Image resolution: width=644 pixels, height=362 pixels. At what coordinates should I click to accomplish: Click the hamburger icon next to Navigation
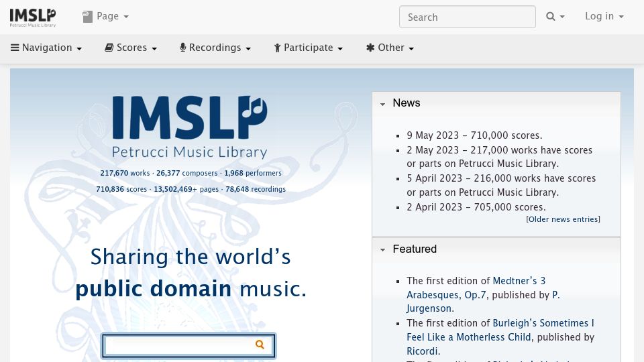(x=15, y=48)
